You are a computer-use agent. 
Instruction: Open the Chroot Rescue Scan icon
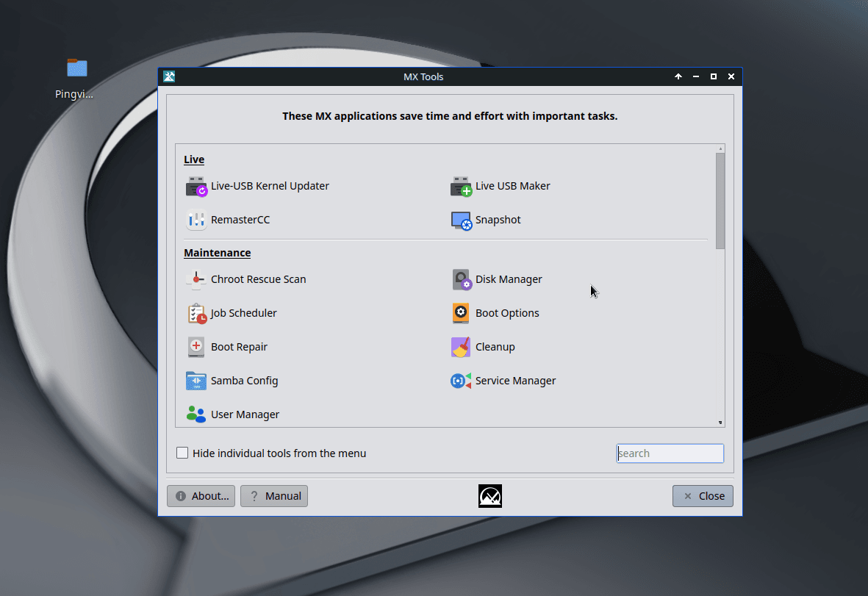196,279
